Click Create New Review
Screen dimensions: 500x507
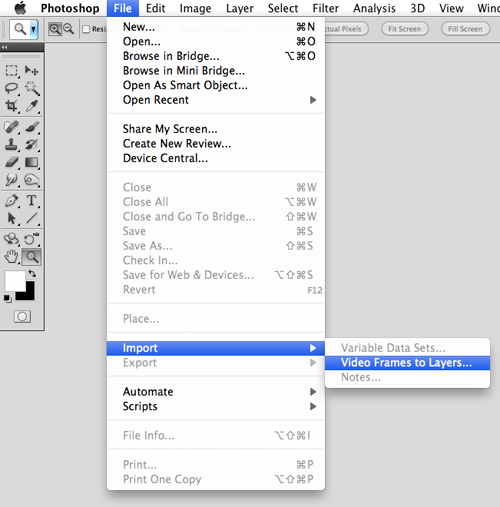(x=216, y=143)
